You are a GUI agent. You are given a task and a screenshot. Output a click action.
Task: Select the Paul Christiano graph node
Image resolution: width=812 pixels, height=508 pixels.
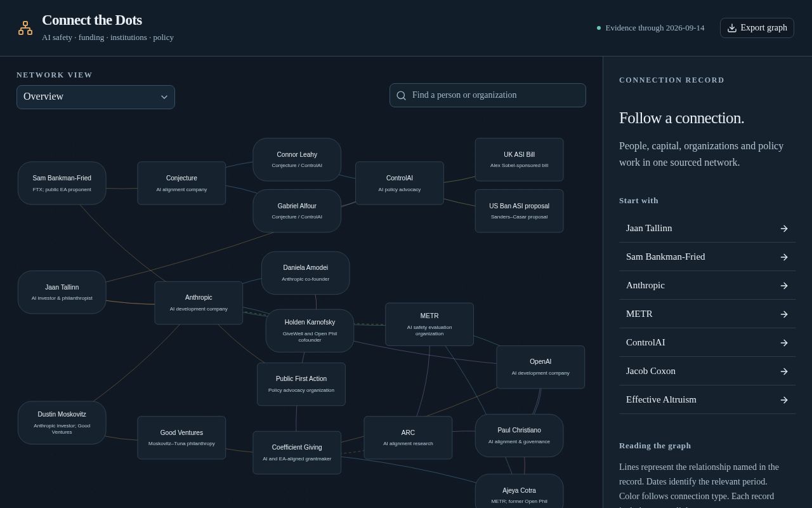tap(519, 436)
